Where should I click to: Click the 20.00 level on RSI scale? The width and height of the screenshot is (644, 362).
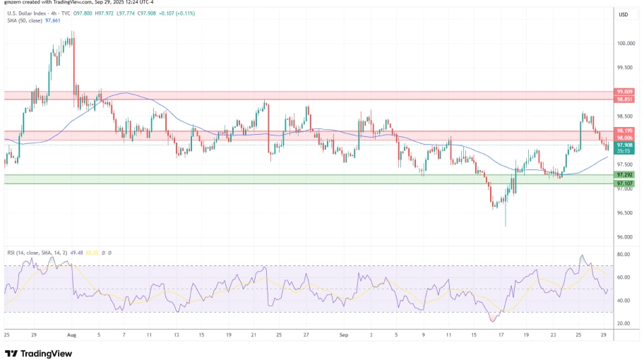623,323
